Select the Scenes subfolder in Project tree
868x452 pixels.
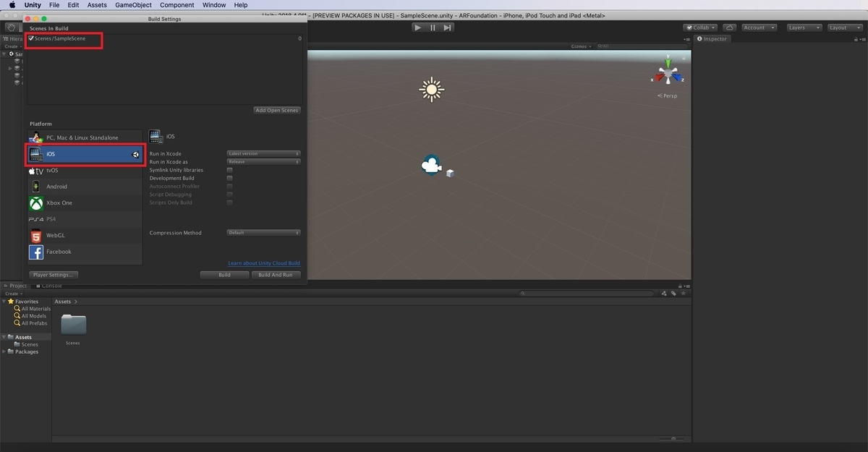coord(26,344)
